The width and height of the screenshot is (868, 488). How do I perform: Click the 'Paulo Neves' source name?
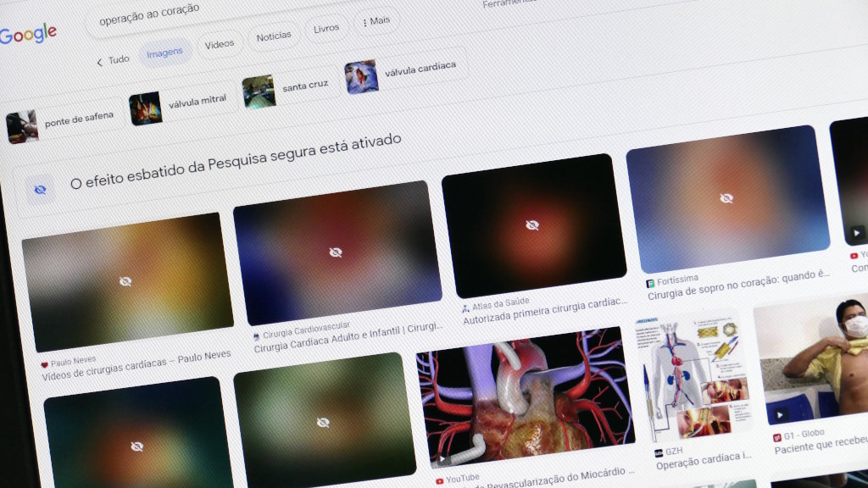tap(73, 362)
